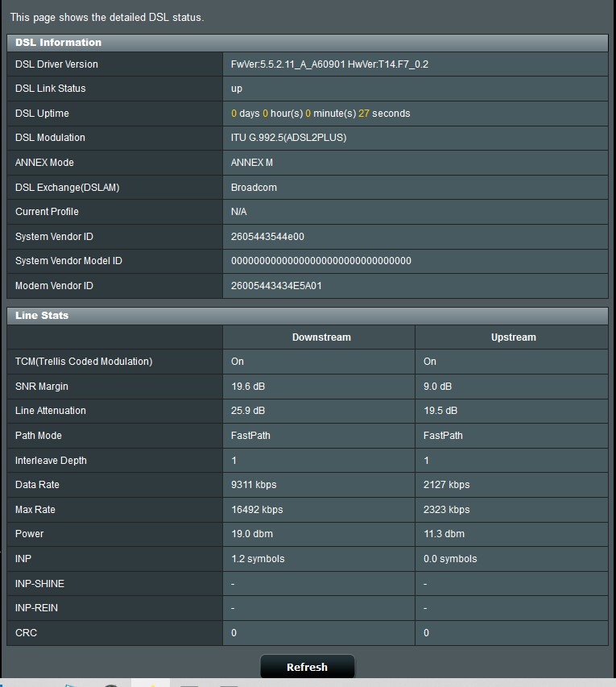Image resolution: width=616 pixels, height=687 pixels.
Task: Click the ITU G.992.5(ADSL2PLUS) modulation value
Action: 288,138
